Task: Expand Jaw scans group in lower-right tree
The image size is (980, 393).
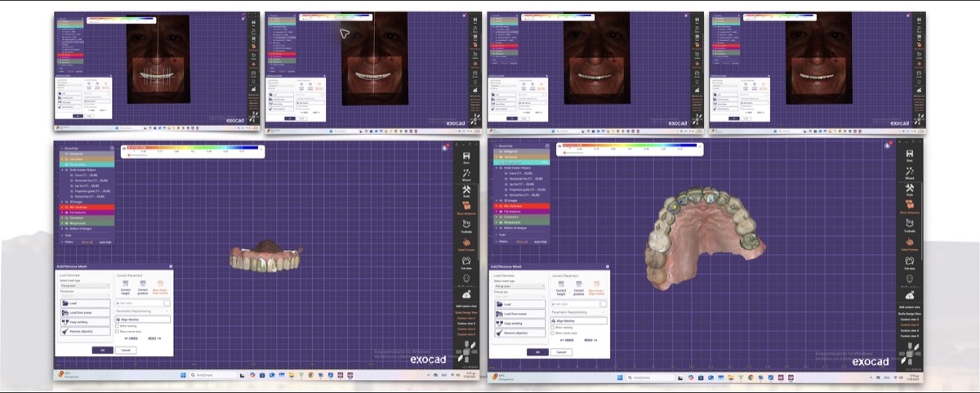Action: [x=496, y=157]
